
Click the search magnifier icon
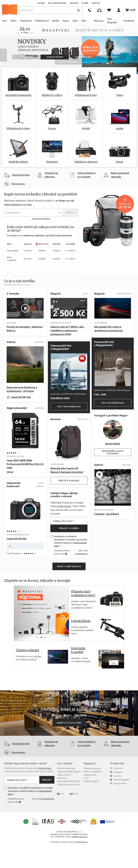pyautogui.click(x=78, y=10)
